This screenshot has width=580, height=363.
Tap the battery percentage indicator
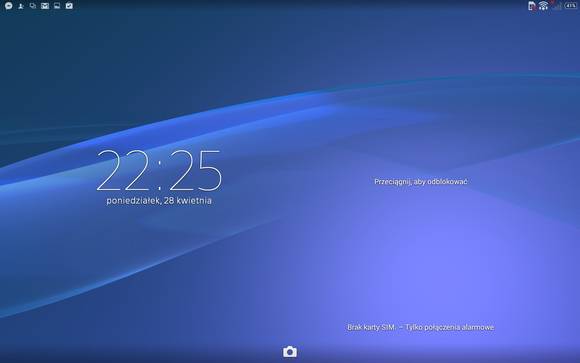point(571,6)
